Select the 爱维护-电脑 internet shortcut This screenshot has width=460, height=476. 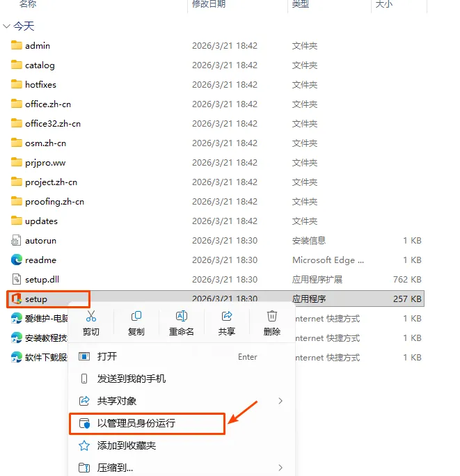click(x=46, y=319)
